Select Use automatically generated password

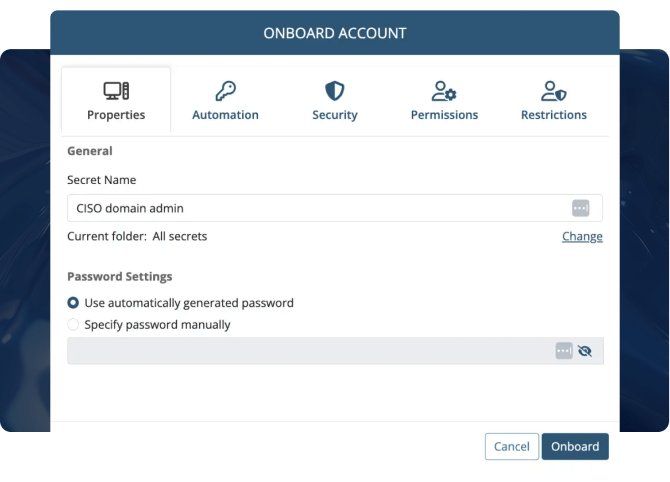tap(73, 303)
